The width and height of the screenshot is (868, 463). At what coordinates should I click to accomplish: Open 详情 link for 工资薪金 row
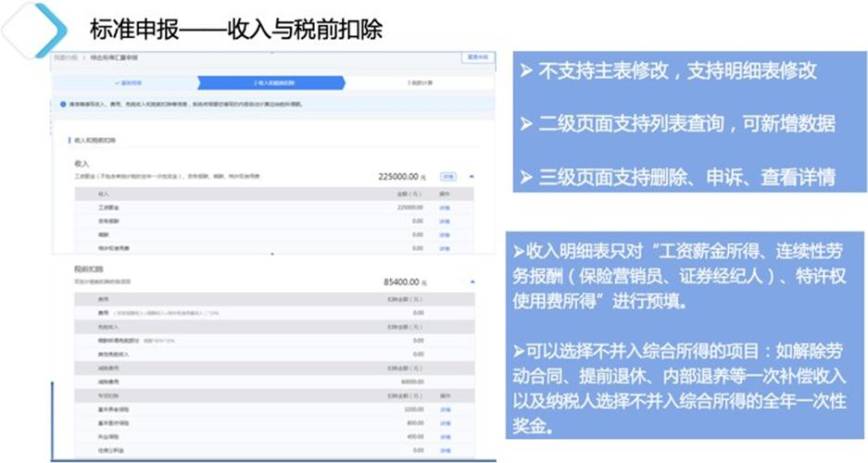(444, 208)
